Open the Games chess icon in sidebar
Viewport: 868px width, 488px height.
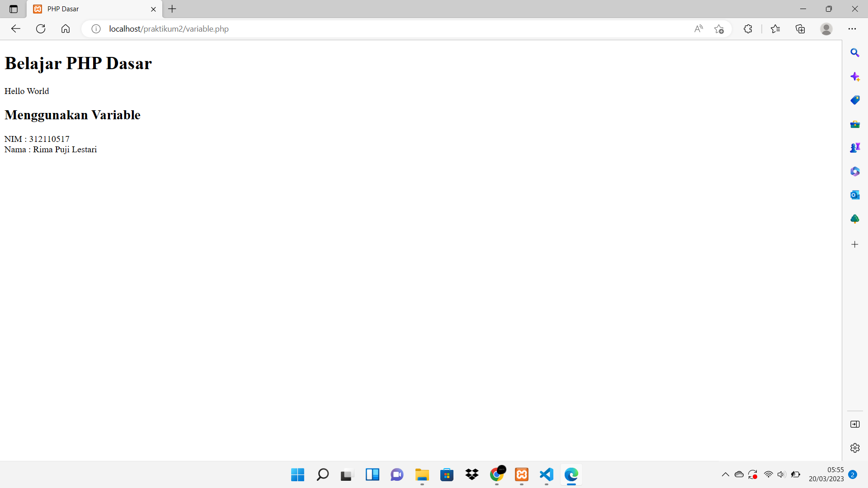(854, 148)
